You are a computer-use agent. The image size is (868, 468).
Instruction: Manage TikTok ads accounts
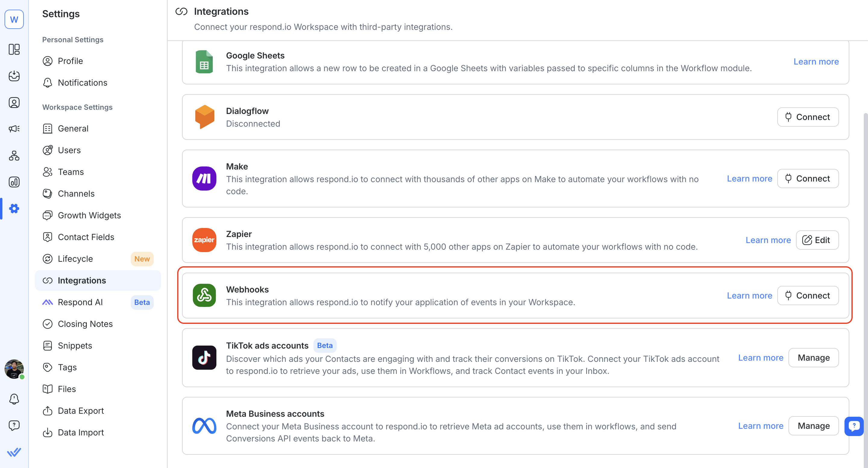[813, 358]
